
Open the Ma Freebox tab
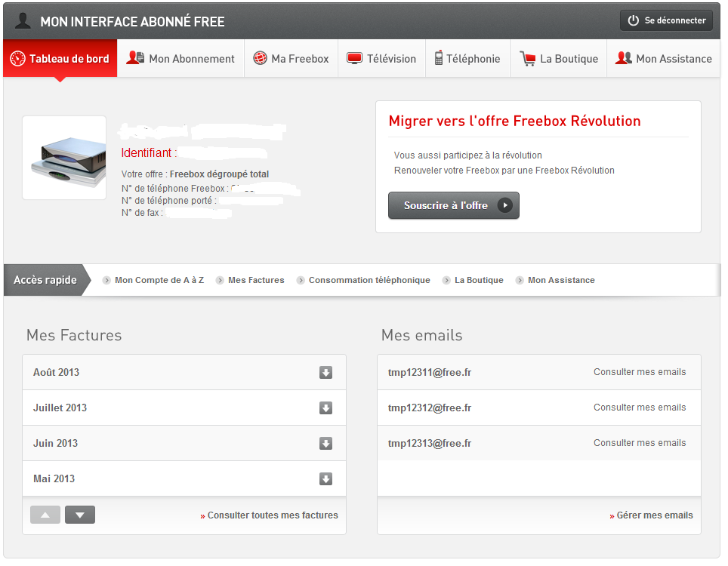tap(291, 59)
